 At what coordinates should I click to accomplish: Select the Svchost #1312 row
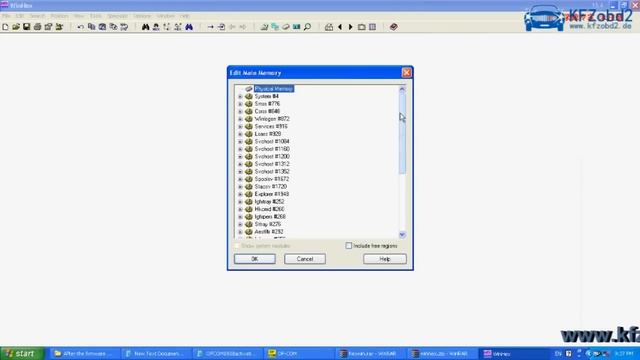point(272,164)
